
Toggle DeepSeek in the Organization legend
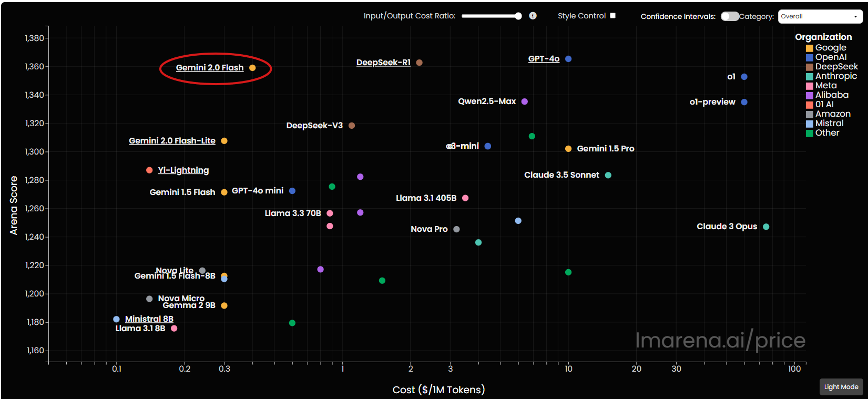[832, 67]
